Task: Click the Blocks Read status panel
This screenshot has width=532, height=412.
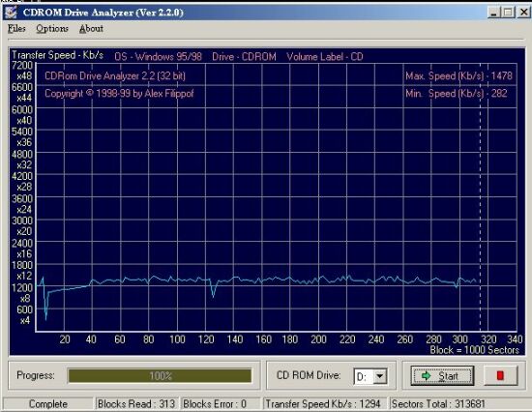Action: tap(136, 404)
